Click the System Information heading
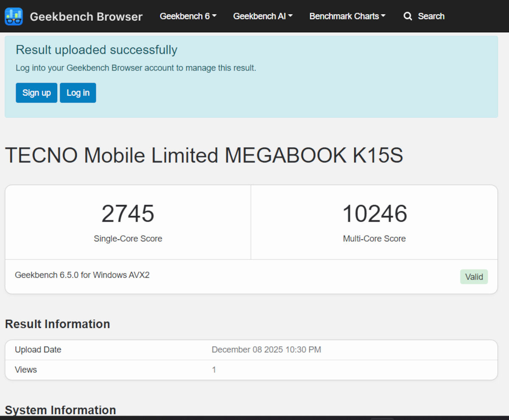509x420 pixels. (60, 410)
